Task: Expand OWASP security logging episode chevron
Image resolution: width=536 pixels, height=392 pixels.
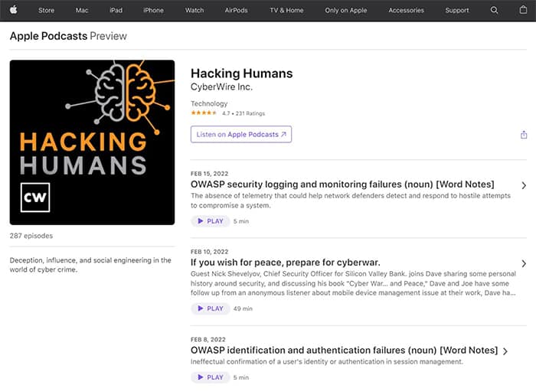Action: tap(523, 185)
